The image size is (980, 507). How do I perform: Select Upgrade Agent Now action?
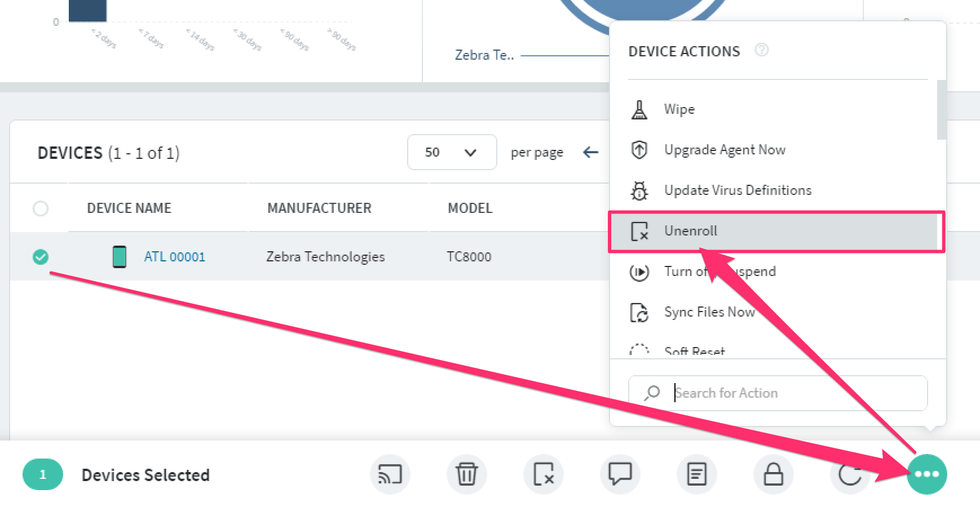tap(725, 150)
